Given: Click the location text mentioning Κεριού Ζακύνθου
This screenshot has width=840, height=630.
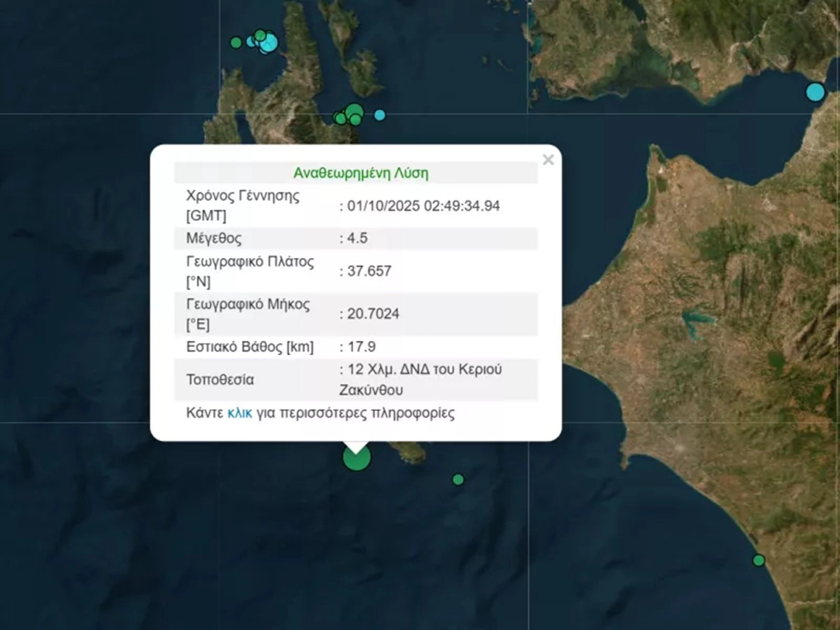Looking at the screenshot, I should (420, 380).
